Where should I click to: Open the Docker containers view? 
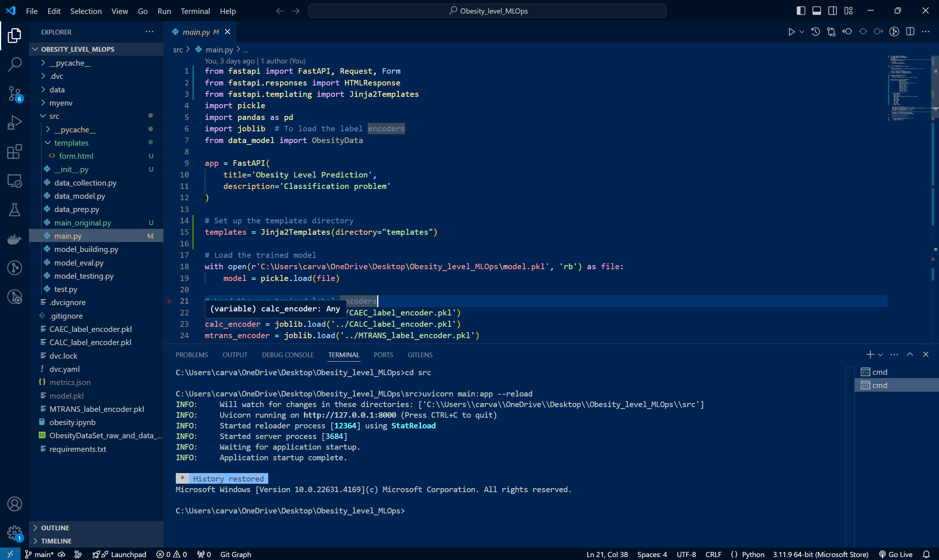click(x=14, y=239)
